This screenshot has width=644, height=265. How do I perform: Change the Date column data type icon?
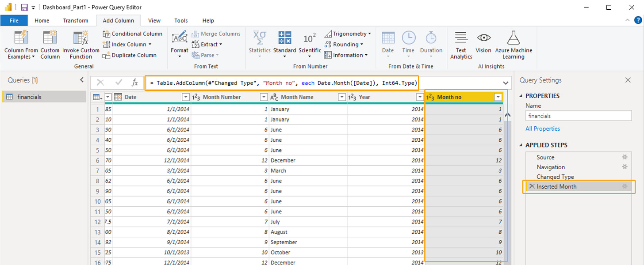[118, 97]
